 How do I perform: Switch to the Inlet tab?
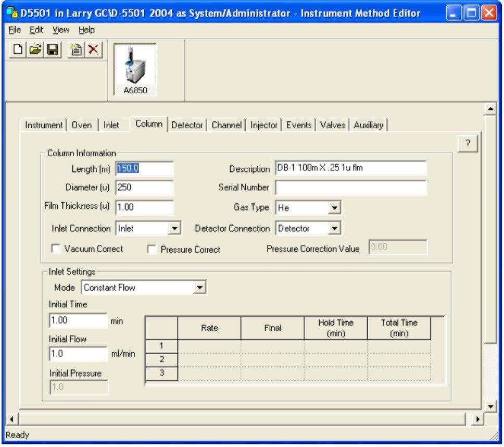point(111,125)
